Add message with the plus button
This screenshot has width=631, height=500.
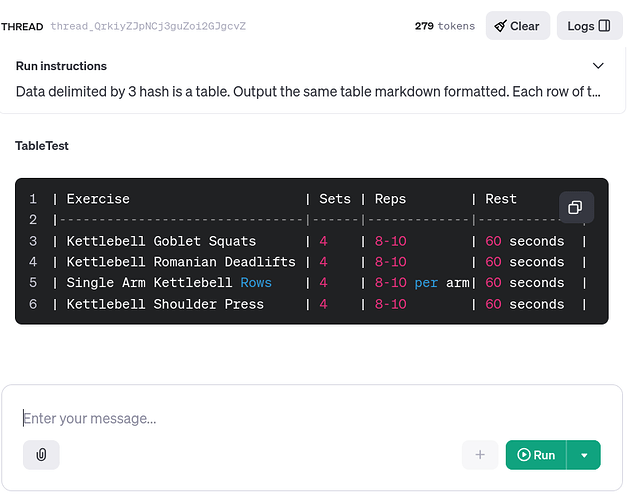pos(480,455)
